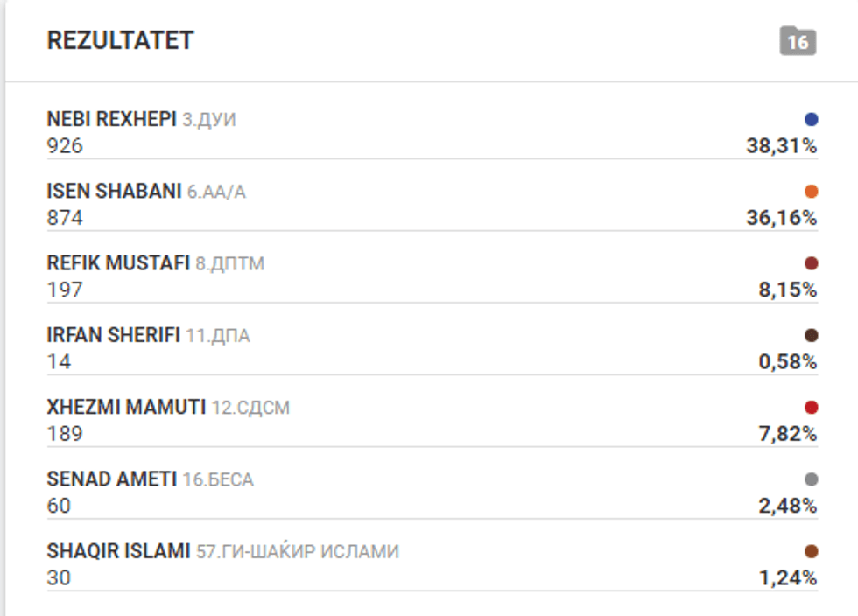Click the dark brown dot for Irfan Sherifi
Image resolution: width=858 pixels, height=616 pixels.
(811, 335)
